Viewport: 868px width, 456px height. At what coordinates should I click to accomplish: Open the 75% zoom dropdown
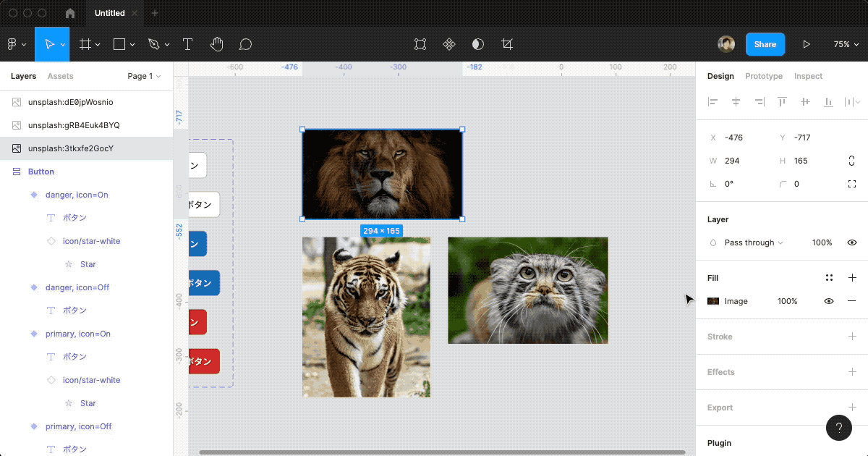click(845, 44)
